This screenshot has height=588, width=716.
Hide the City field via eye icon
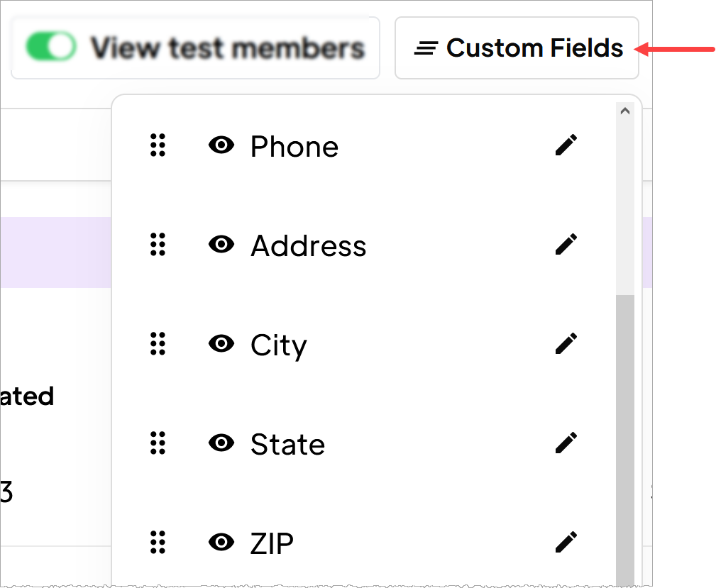click(221, 343)
